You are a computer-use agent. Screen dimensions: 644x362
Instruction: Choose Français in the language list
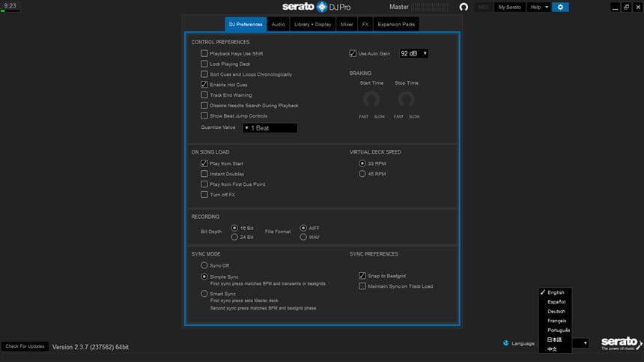tap(556, 321)
